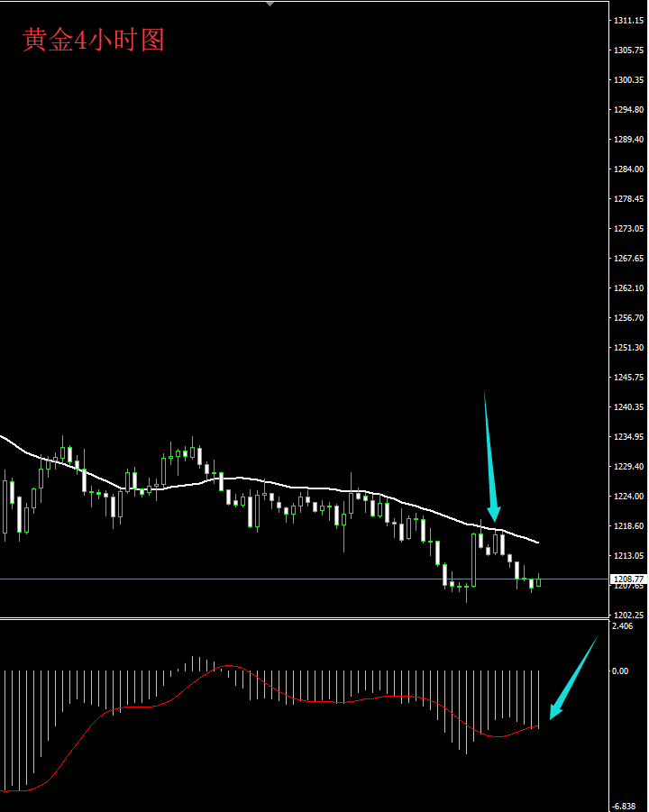The width and height of the screenshot is (649, 812).
Task: Click the 1305.75 price axis label
Action: point(628,50)
